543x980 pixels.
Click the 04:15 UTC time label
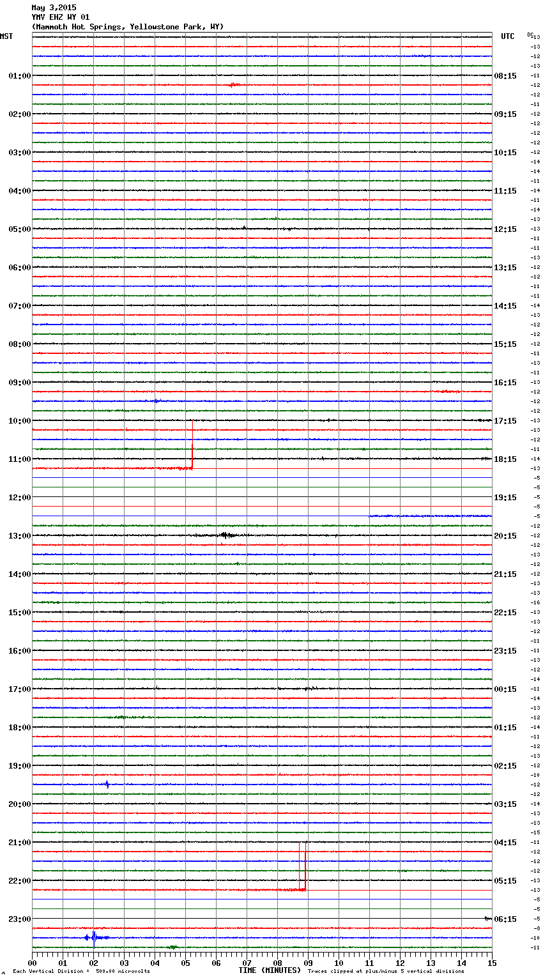pyautogui.click(x=505, y=843)
